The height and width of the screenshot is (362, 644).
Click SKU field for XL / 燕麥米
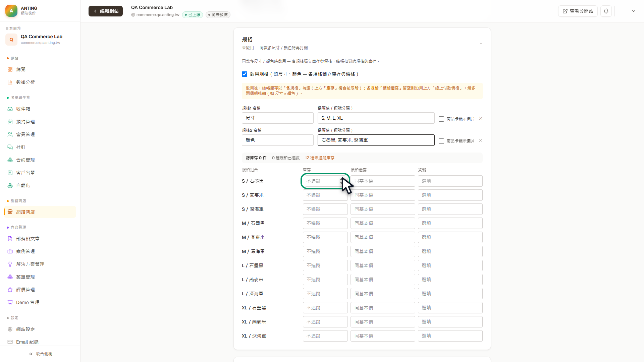point(450,322)
